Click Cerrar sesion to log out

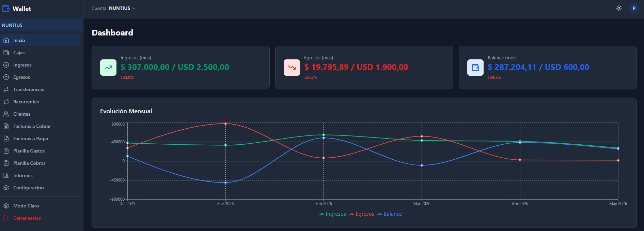[x=40, y=218]
